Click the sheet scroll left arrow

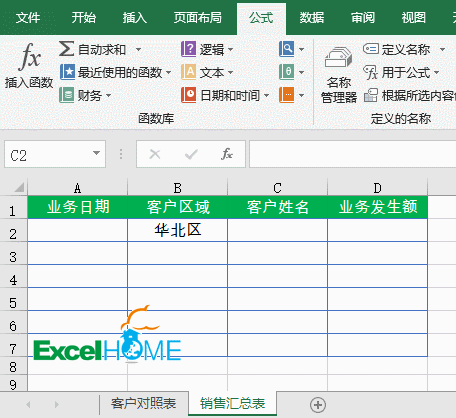pyautogui.click(x=28, y=405)
